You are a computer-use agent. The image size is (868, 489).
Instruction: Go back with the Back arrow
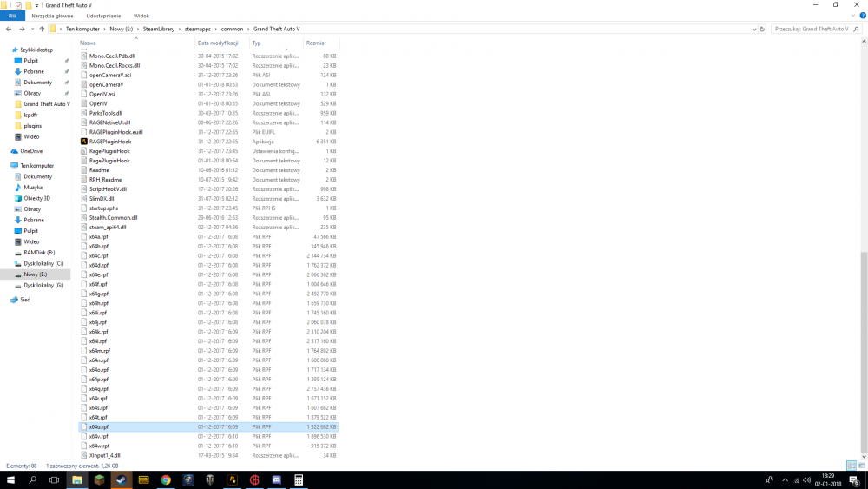pyautogui.click(x=9, y=29)
